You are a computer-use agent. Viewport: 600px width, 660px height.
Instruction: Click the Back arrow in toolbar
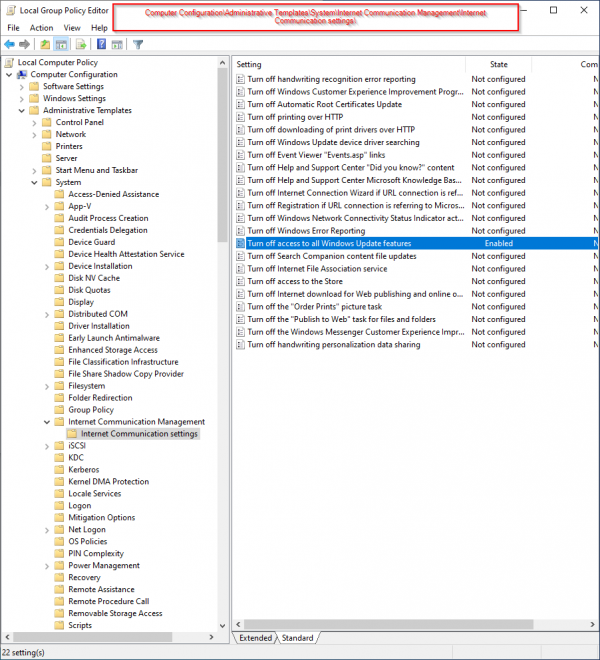point(10,44)
